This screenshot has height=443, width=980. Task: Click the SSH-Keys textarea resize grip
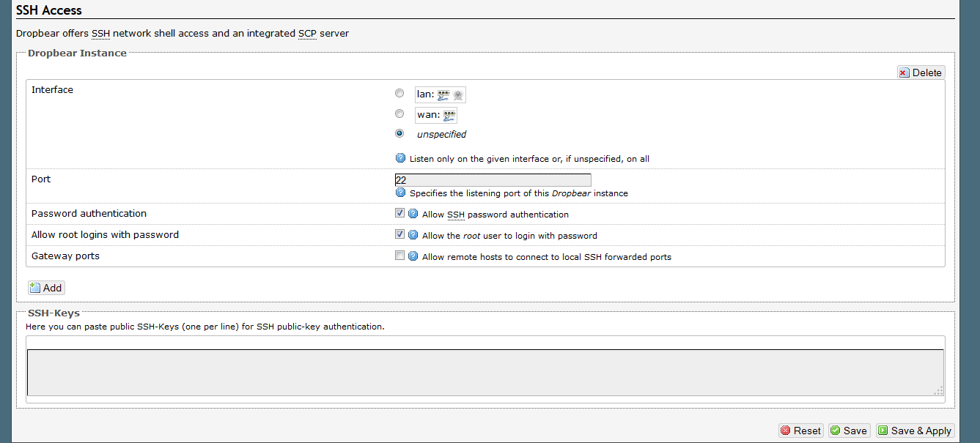[x=938, y=391]
